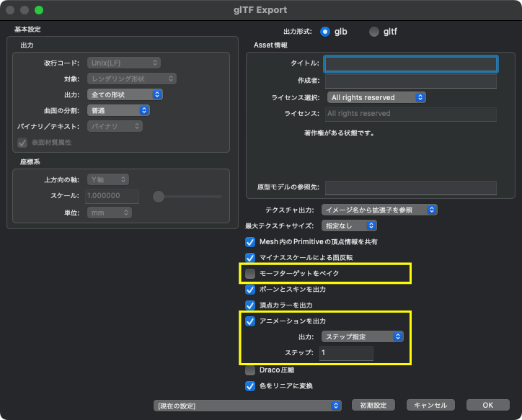This screenshot has width=522, height=420.
Task: Select the glb output format radio button
Action: coord(325,32)
